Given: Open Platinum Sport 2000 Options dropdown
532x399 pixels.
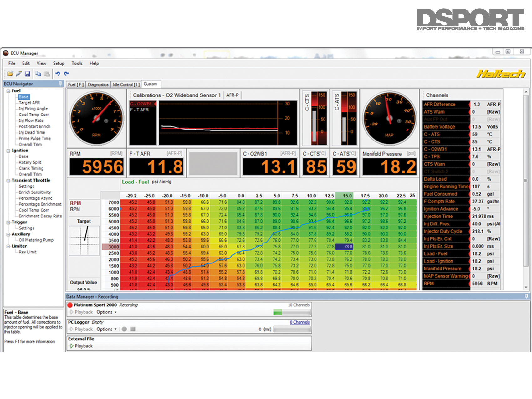Looking at the screenshot, I should [x=106, y=312].
